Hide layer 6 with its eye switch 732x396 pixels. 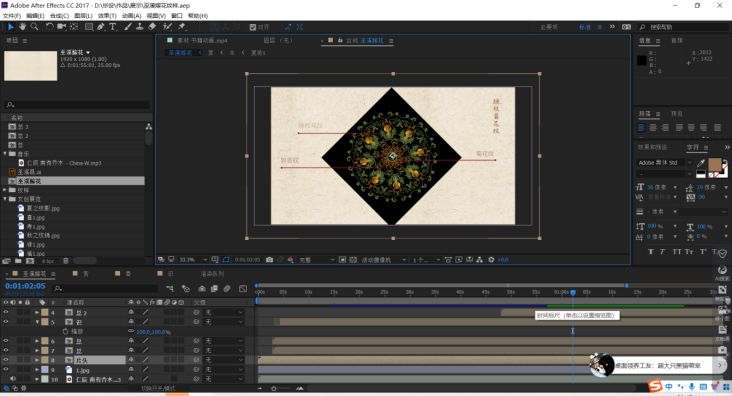[x=6, y=340]
